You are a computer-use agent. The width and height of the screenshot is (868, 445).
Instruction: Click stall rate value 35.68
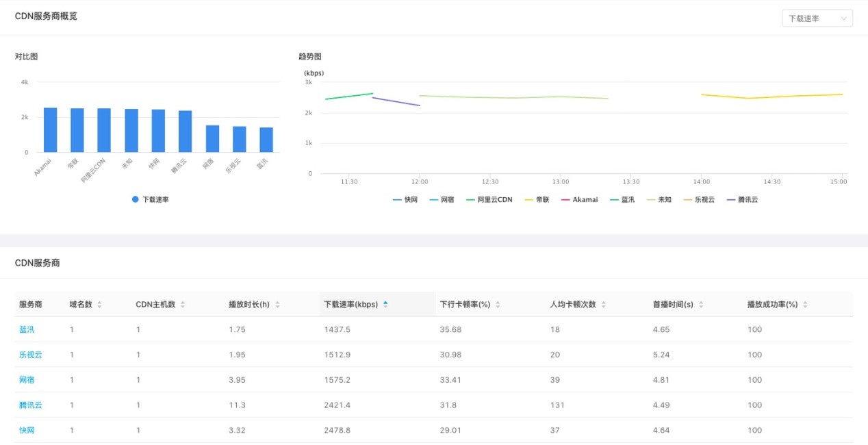click(x=450, y=329)
